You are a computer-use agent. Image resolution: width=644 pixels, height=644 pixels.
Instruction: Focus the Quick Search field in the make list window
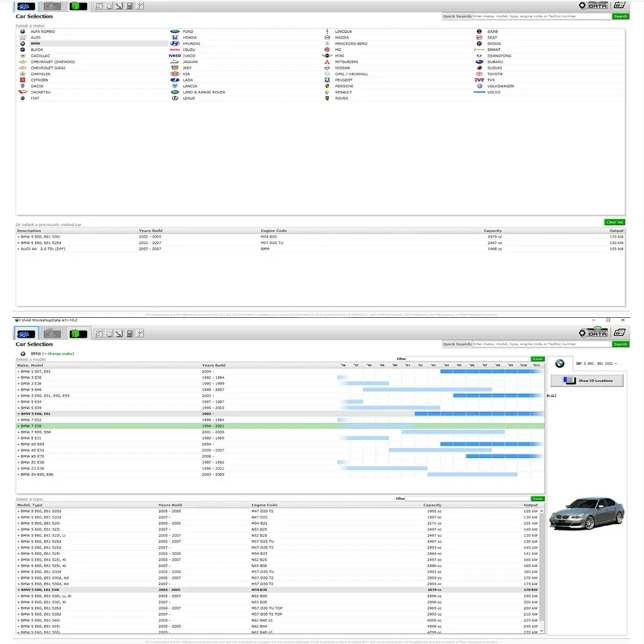coord(542,17)
